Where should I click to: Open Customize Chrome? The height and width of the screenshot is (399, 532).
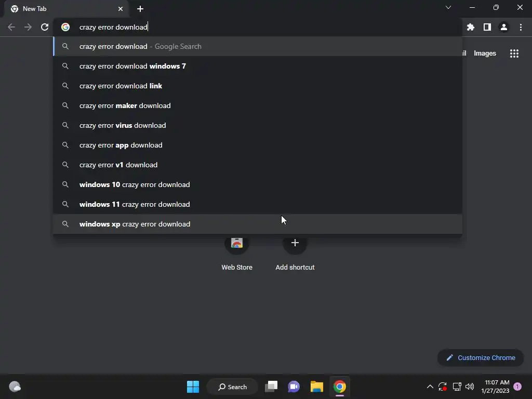click(481, 357)
